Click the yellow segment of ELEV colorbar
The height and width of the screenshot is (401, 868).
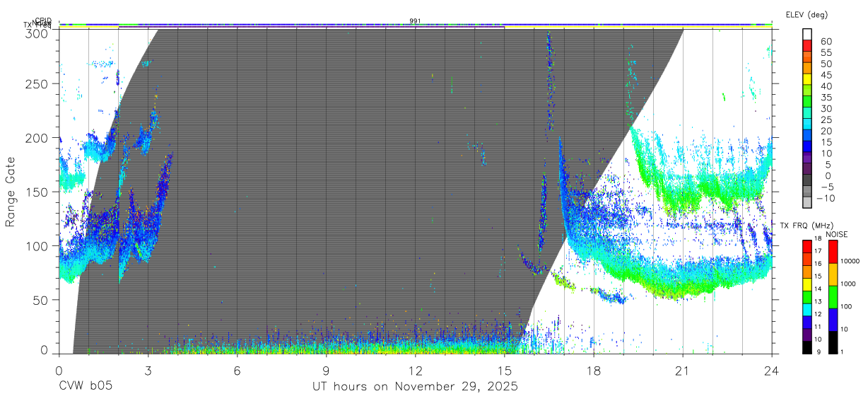pyautogui.click(x=807, y=79)
